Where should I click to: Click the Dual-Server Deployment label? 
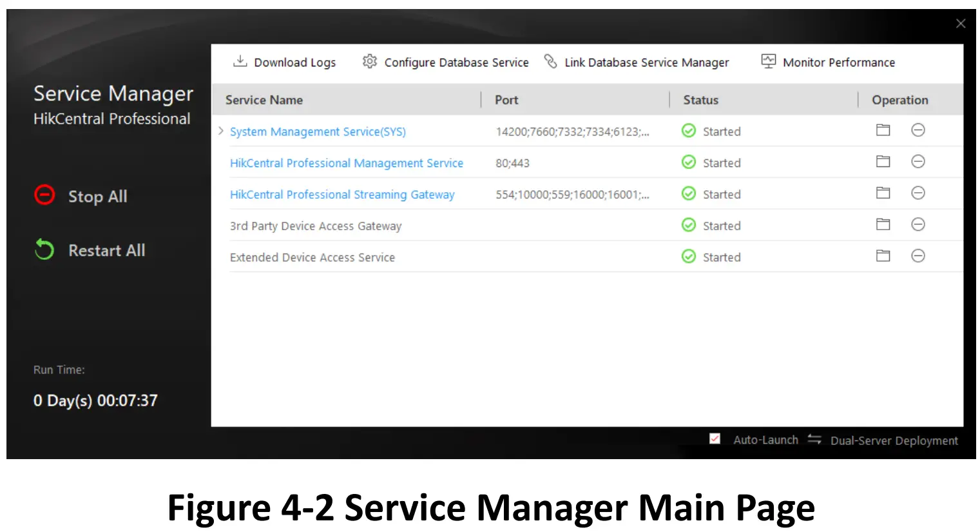894,440
